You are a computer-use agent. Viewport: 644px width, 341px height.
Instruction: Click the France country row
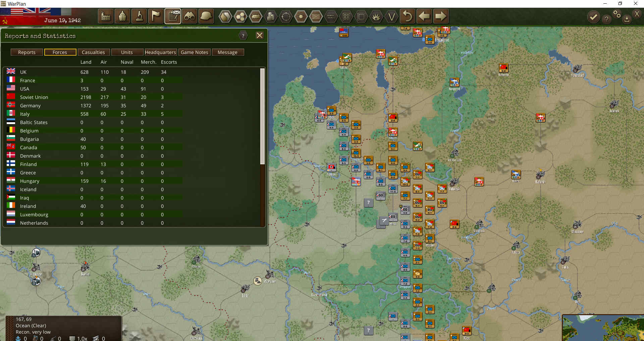point(95,80)
